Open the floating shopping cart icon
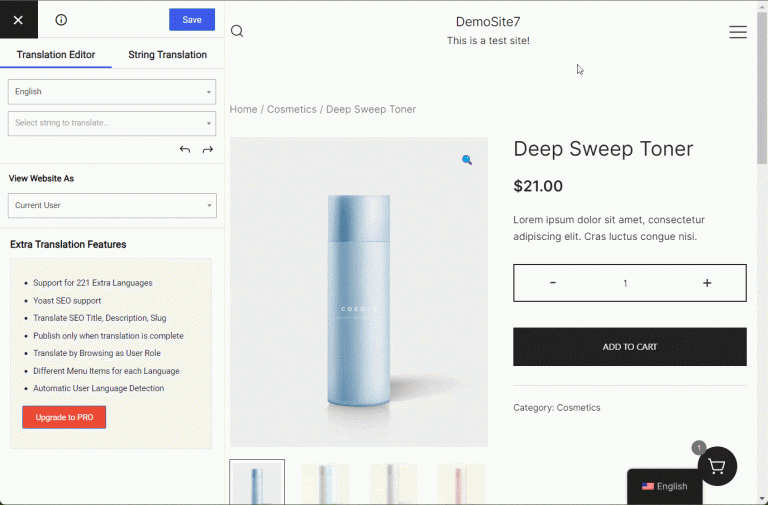This screenshot has height=505, width=768. [717, 467]
